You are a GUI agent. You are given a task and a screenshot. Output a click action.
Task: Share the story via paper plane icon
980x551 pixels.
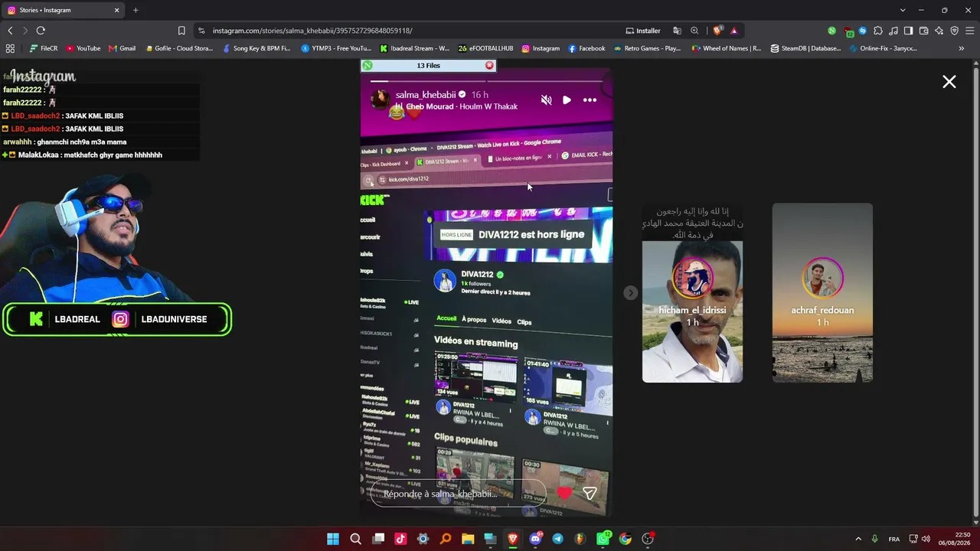(590, 494)
